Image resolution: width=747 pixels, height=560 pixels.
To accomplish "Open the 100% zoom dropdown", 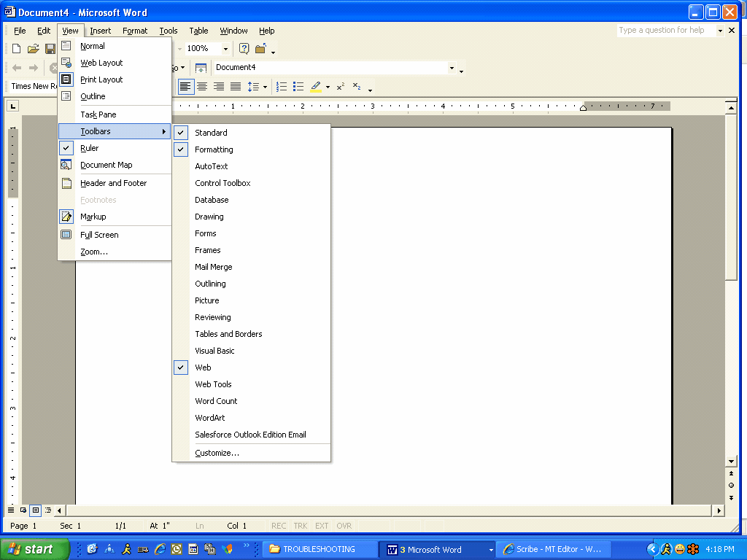I will coord(226,49).
